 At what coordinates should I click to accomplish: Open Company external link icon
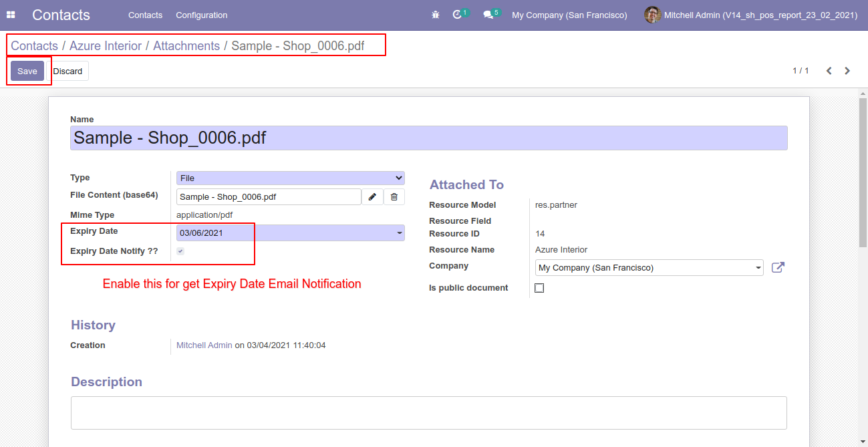point(778,267)
